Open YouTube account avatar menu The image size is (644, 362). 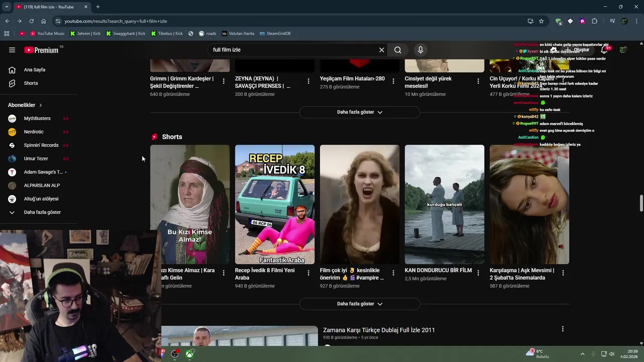point(623,50)
